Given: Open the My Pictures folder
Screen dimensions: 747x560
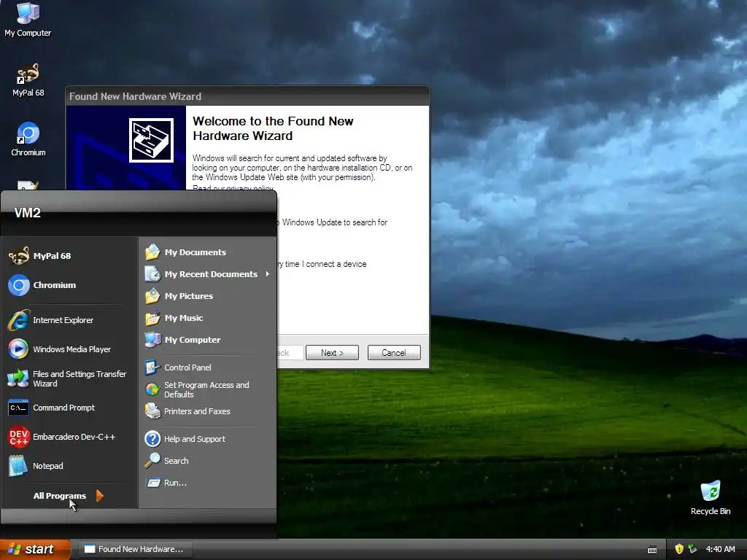Looking at the screenshot, I should tap(208, 296).
